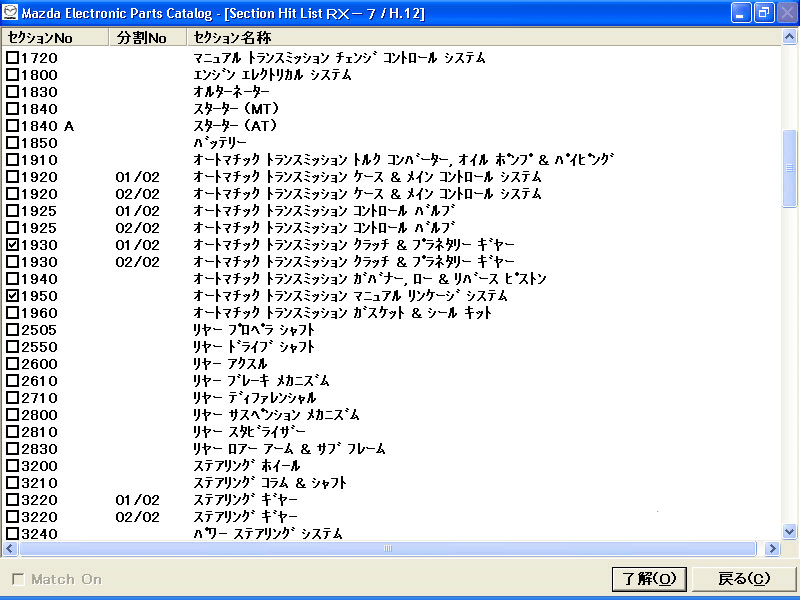The image size is (800, 600).
Task: Check the box for section 1800
Action: 12,75
